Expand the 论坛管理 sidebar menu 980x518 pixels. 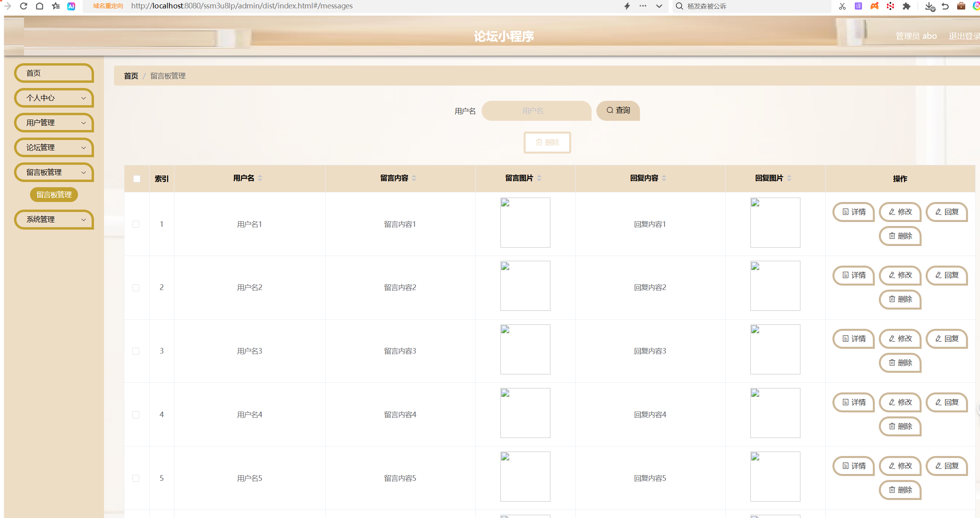54,148
